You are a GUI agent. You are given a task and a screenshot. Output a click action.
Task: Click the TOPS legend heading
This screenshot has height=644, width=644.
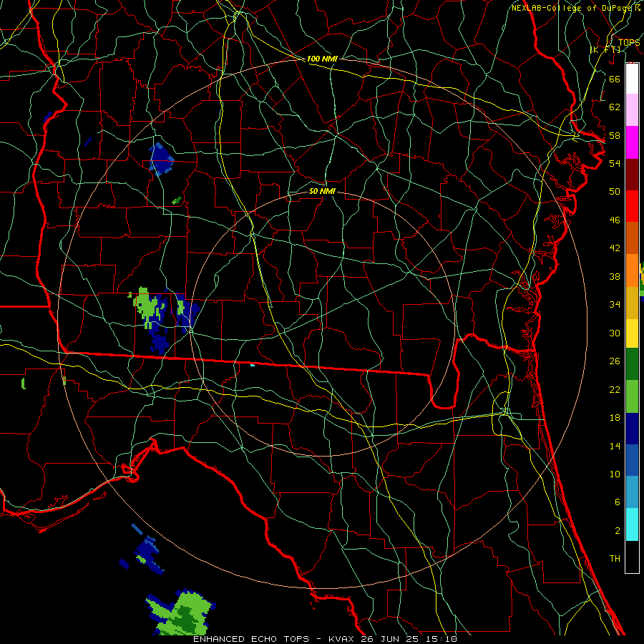coord(629,43)
